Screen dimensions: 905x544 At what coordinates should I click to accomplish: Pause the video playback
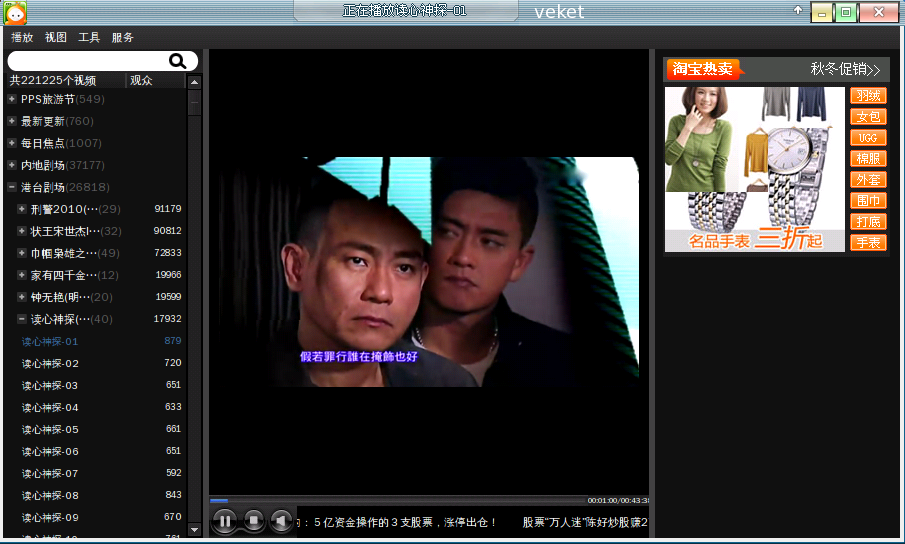(x=225, y=521)
